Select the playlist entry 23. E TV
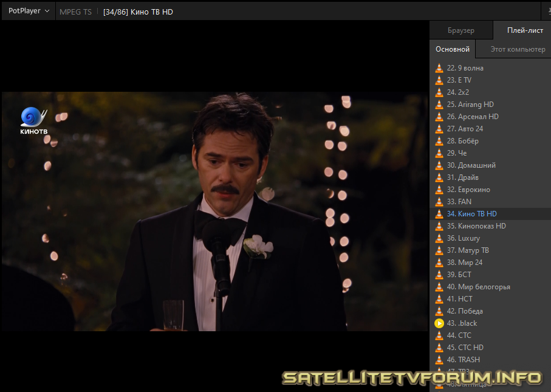The image size is (551, 392). tap(490, 80)
